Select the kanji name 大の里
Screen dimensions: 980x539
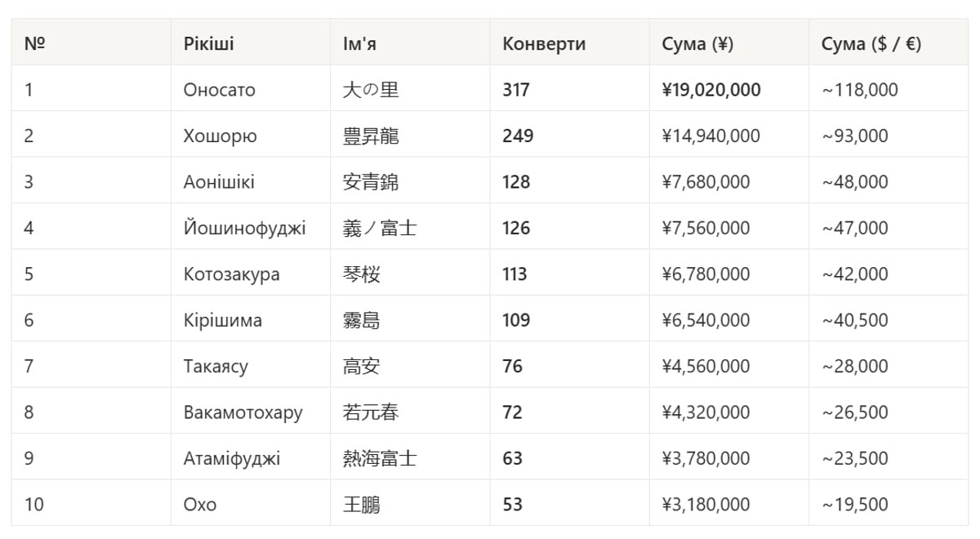pyautogui.click(x=371, y=90)
